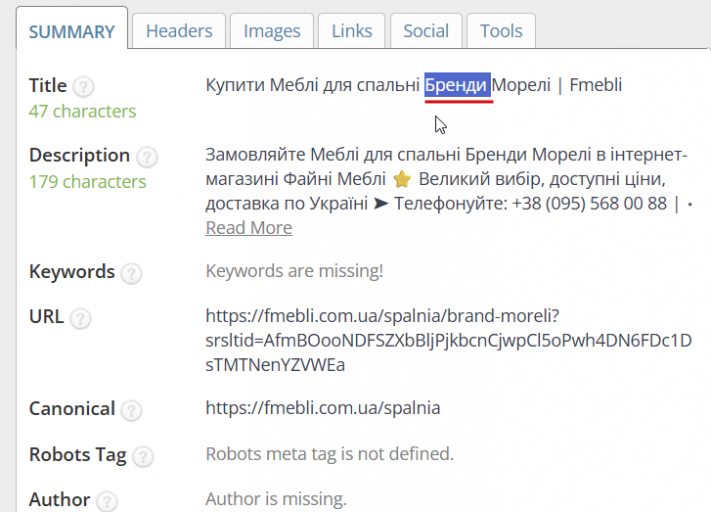Image resolution: width=711 pixels, height=512 pixels.
Task: Click the 'Author is missing.' text
Action: pos(276,498)
